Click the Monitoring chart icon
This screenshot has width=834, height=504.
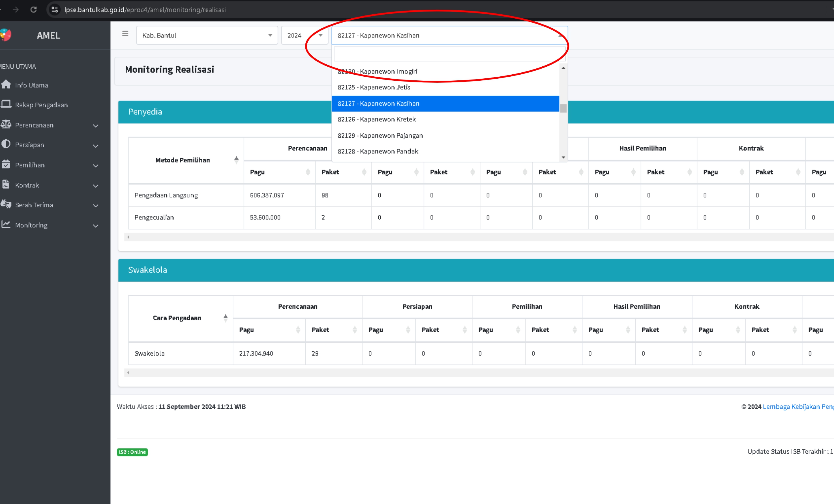[6, 224]
